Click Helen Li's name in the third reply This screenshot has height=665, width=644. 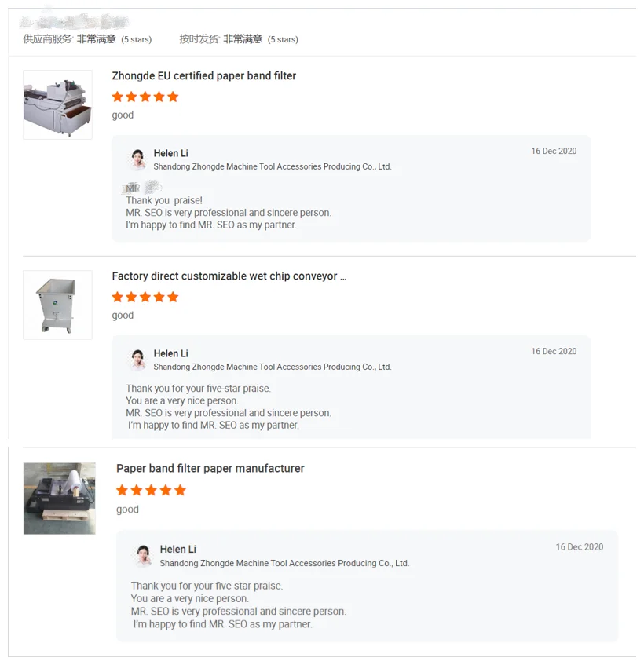click(x=178, y=550)
